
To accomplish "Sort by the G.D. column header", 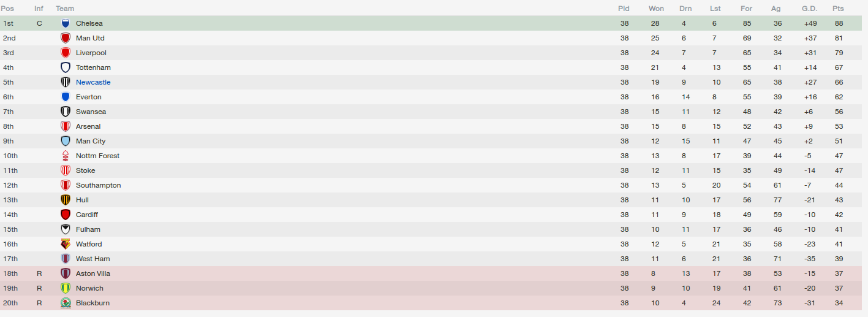I will (810, 9).
